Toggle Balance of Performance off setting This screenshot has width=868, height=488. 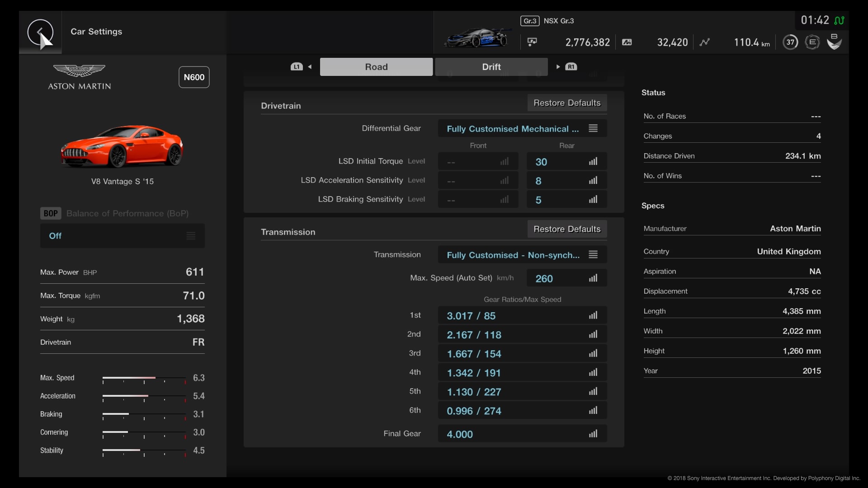(55, 235)
